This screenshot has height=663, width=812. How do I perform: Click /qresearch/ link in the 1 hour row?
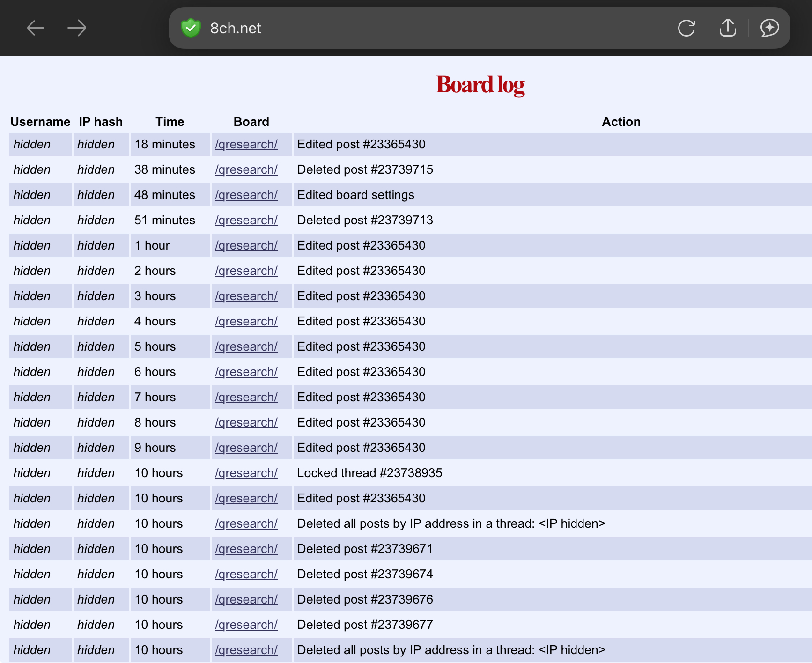click(x=246, y=246)
